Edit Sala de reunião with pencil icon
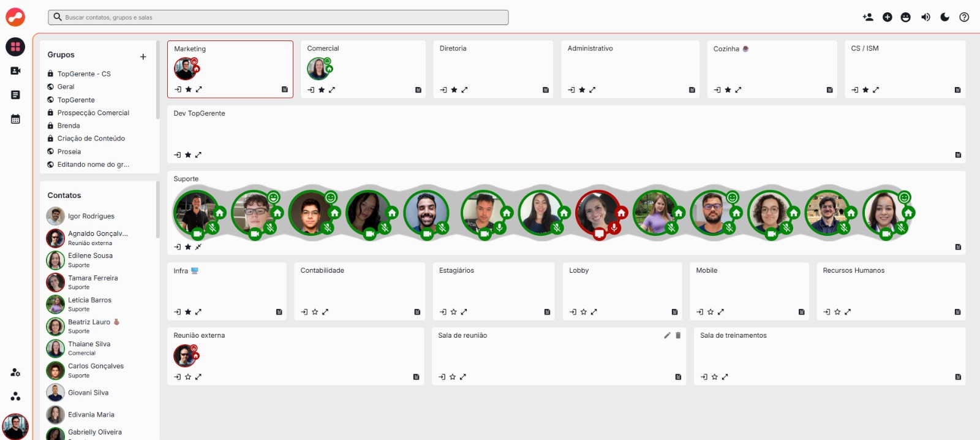This screenshot has height=440, width=980. click(667, 335)
